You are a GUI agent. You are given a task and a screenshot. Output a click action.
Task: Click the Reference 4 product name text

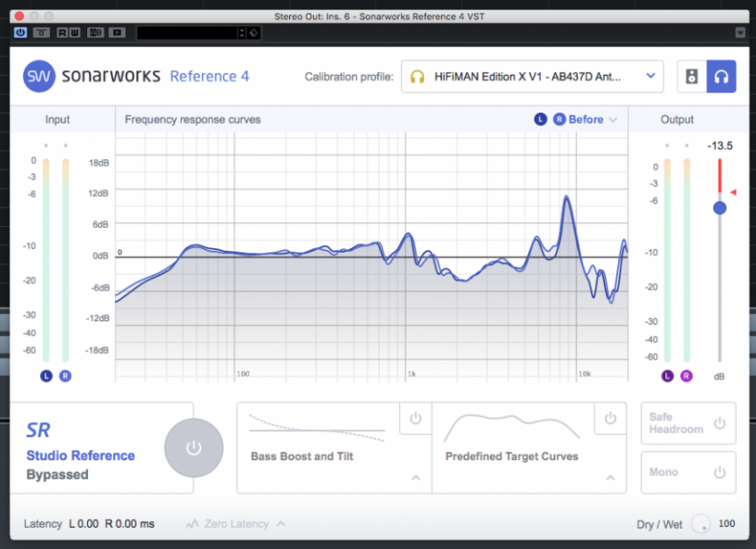[210, 76]
